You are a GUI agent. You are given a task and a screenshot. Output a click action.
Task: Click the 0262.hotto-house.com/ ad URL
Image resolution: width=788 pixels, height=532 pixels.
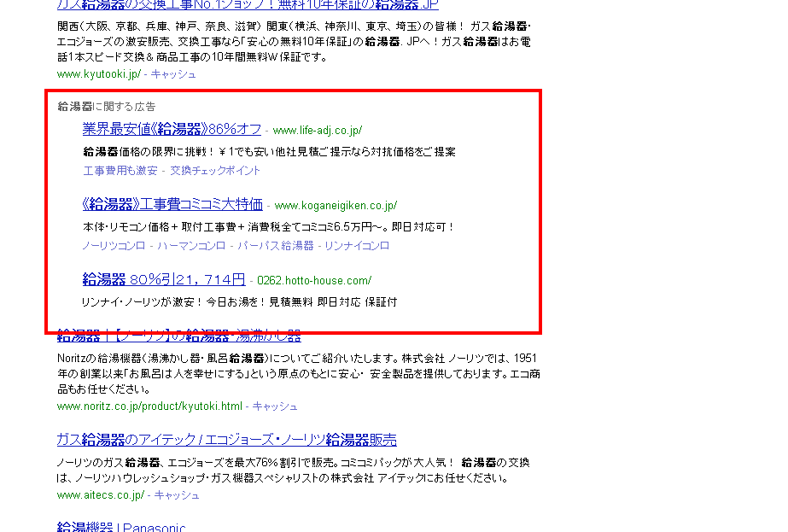(x=314, y=280)
